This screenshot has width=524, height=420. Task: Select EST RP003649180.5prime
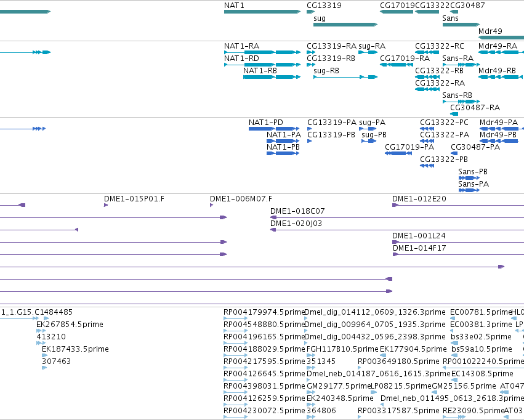click(x=359, y=368)
